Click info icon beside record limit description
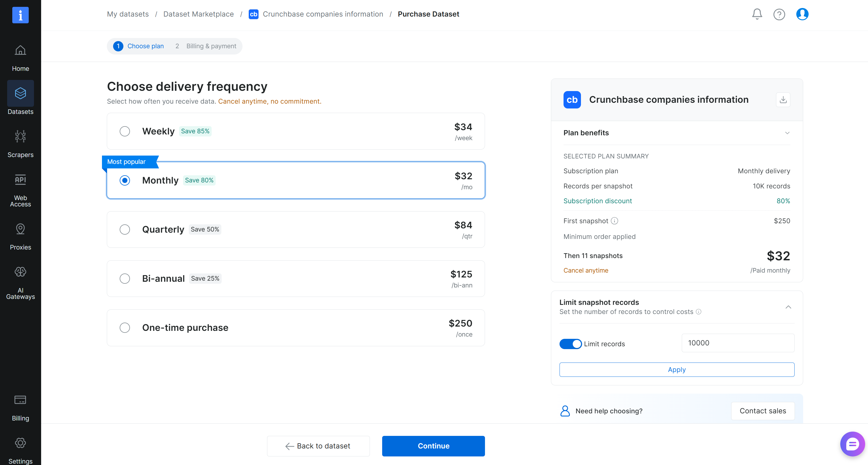This screenshot has height=465, width=868. [699, 312]
